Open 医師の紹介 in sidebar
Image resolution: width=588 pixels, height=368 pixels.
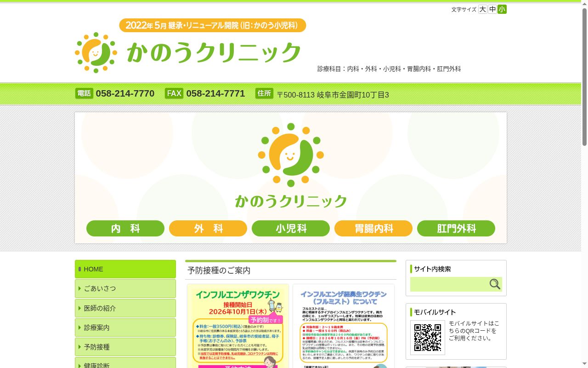point(125,308)
